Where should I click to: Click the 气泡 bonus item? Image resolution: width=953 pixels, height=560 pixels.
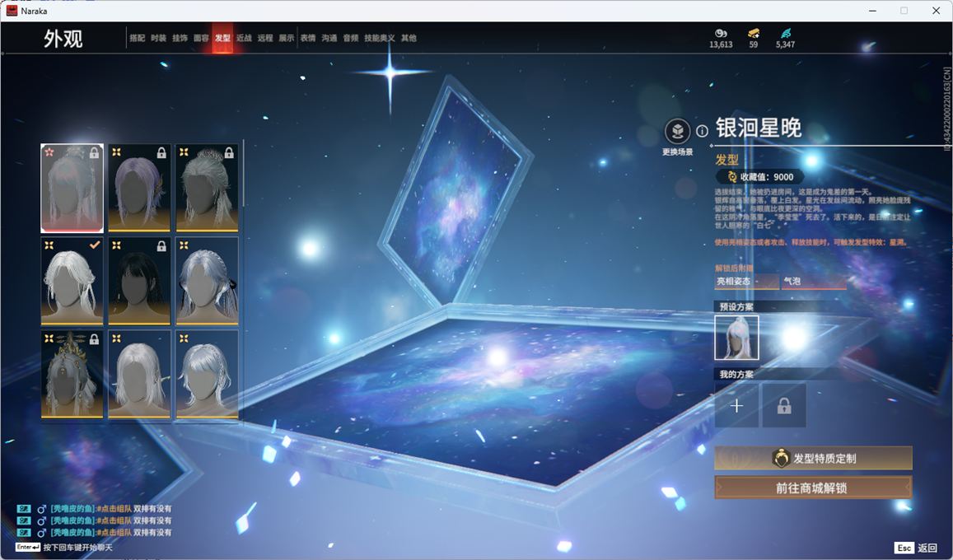(x=814, y=281)
